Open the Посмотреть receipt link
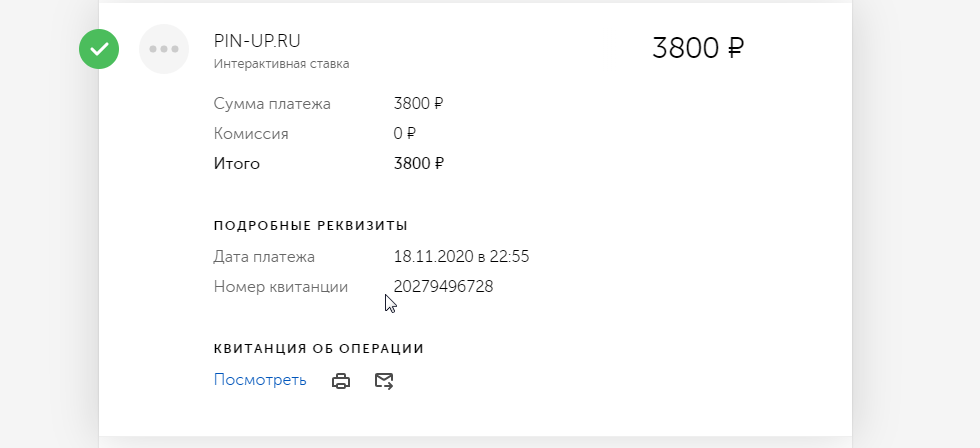This screenshot has height=448, width=980. [260, 380]
